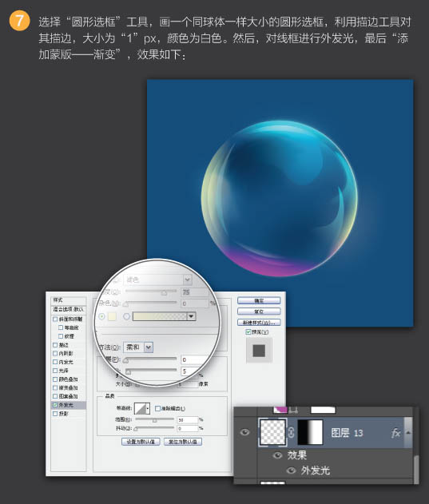Select the 描边 label in the style list
Image resolution: width=429 pixels, height=504 pixels.
pyautogui.click(x=63, y=345)
